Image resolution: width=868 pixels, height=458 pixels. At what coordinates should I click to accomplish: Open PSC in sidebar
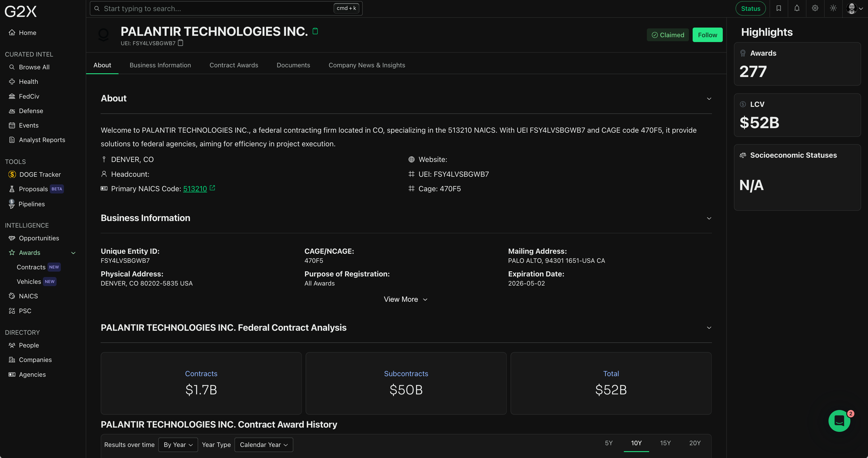coord(25,311)
